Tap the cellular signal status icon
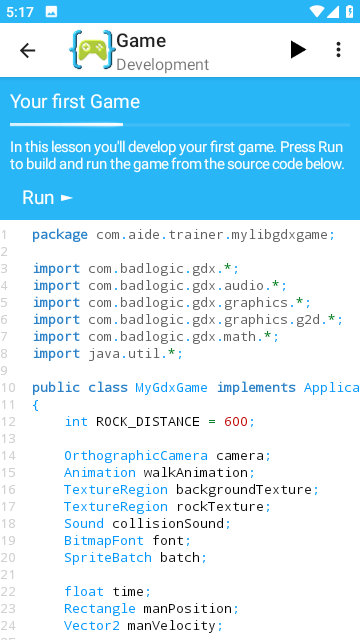 333,11
